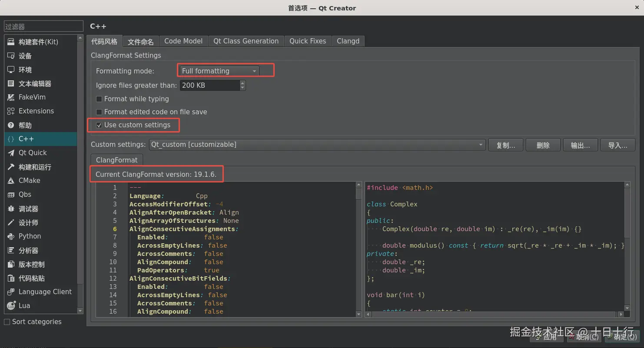
Task: Click the code preview horizontal scrollbar
Action: 494,314
